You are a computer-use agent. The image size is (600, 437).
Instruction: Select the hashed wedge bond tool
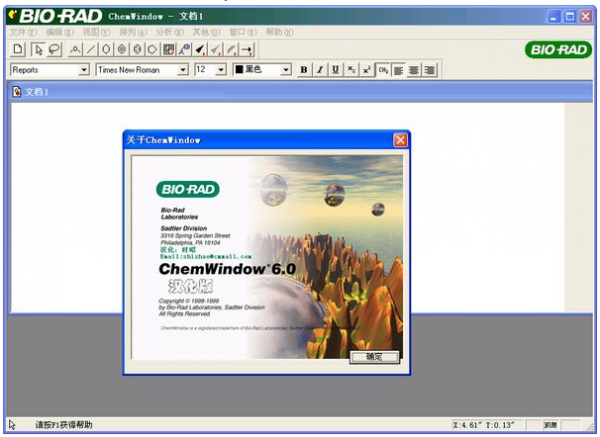click(215, 49)
